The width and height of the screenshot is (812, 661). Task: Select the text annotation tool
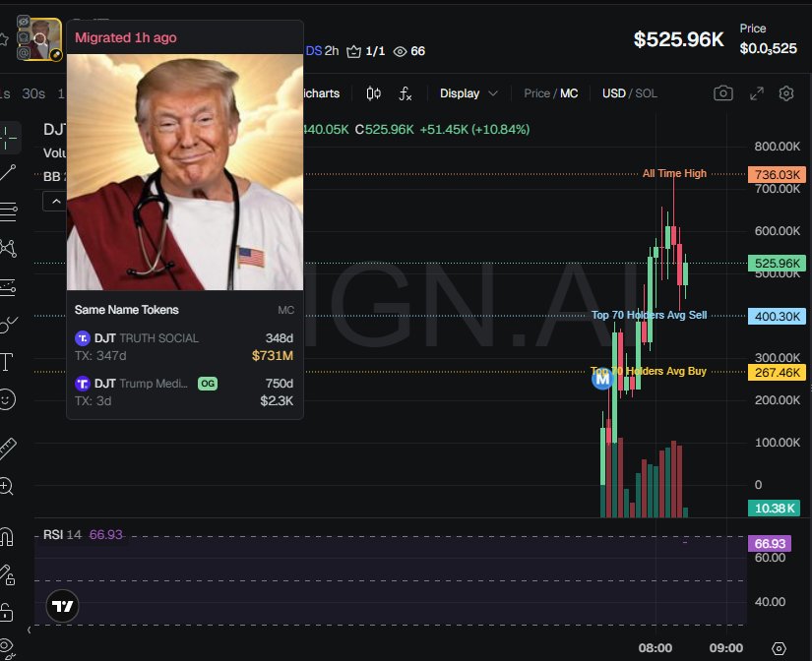tap(7, 361)
